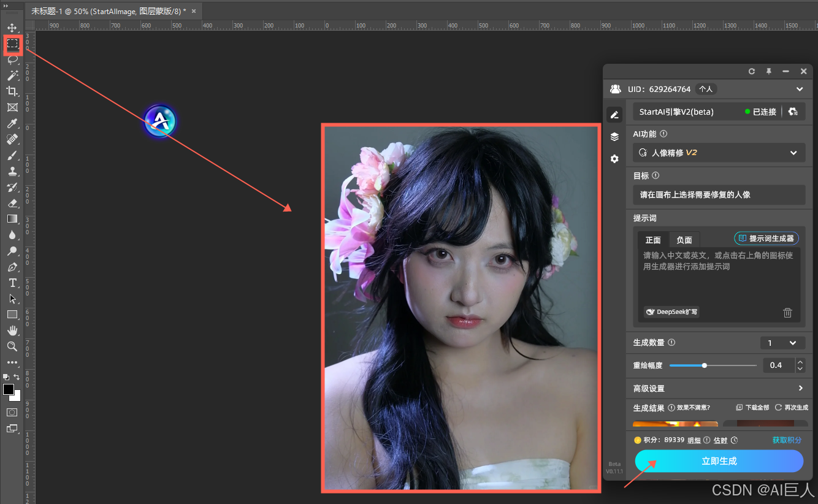Select the Hand tool
This screenshot has width=818, height=504.
12,330
